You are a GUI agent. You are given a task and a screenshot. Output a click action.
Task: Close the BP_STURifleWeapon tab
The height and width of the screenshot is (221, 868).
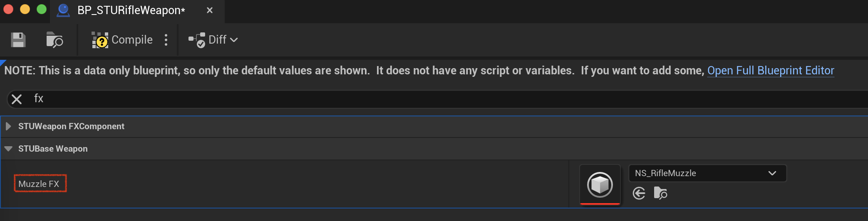(x=210, y=10)
